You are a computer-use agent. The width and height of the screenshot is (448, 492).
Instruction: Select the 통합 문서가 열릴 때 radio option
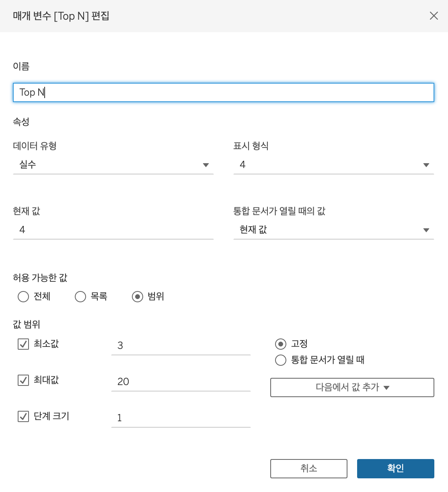281,360
